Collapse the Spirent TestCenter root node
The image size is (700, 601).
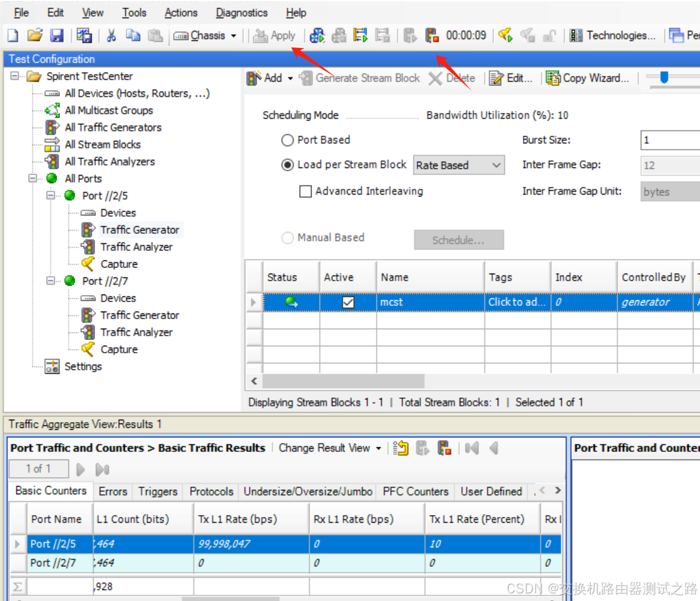pyautogui.click(x=15, y=76)
